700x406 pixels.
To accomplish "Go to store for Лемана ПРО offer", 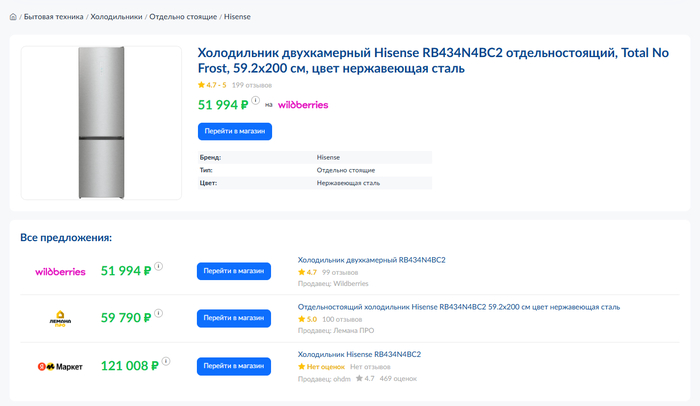I will [234, 319].
